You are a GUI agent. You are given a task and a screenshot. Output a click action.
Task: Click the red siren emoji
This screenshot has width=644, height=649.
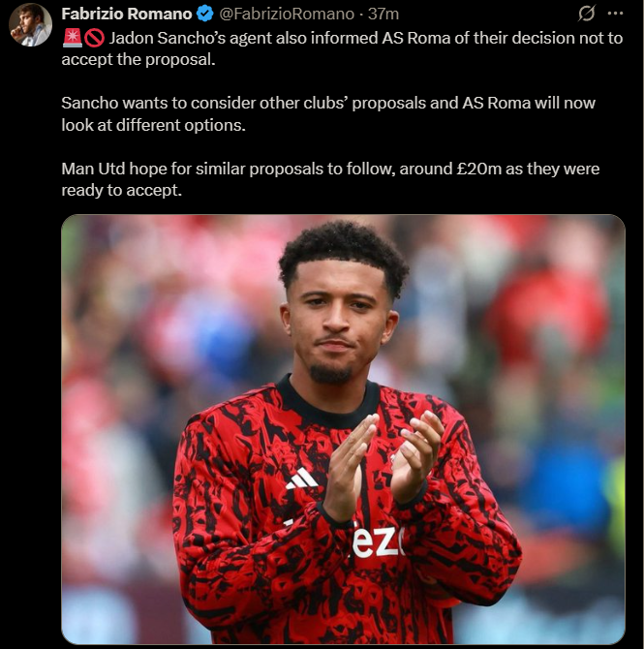tap(72, 38)
